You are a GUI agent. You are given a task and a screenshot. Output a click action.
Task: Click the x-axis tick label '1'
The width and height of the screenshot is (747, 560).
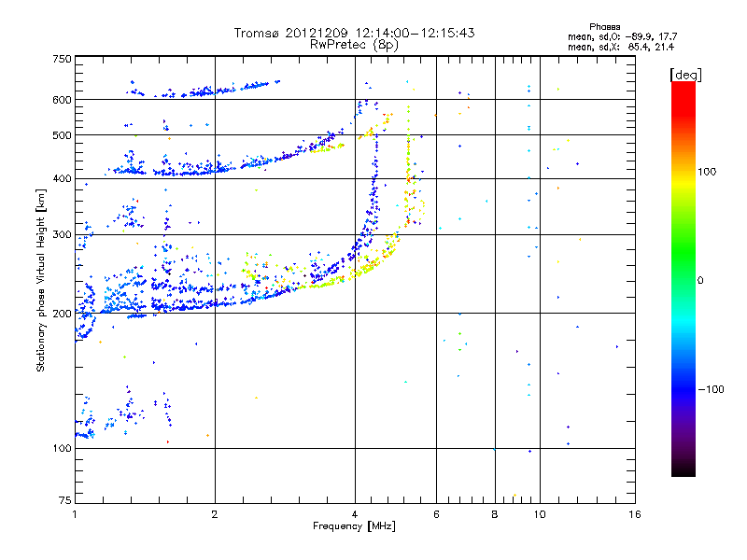coord(75,514)
